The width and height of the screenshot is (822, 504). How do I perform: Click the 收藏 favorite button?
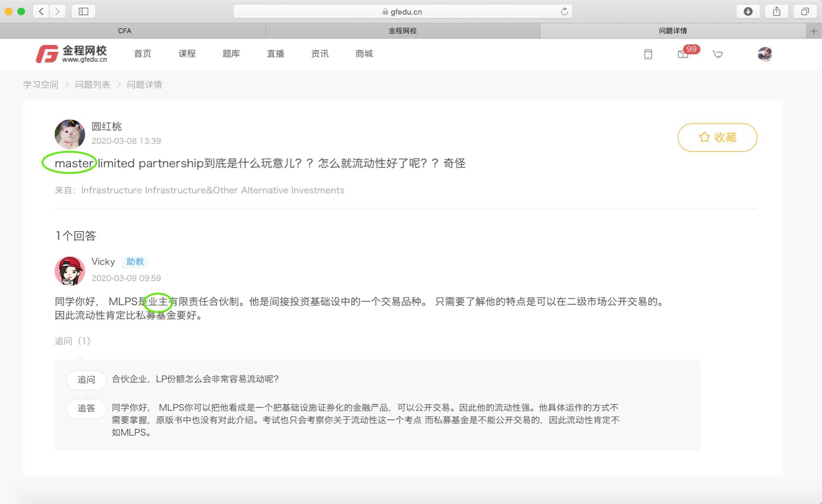coord(717,137)
